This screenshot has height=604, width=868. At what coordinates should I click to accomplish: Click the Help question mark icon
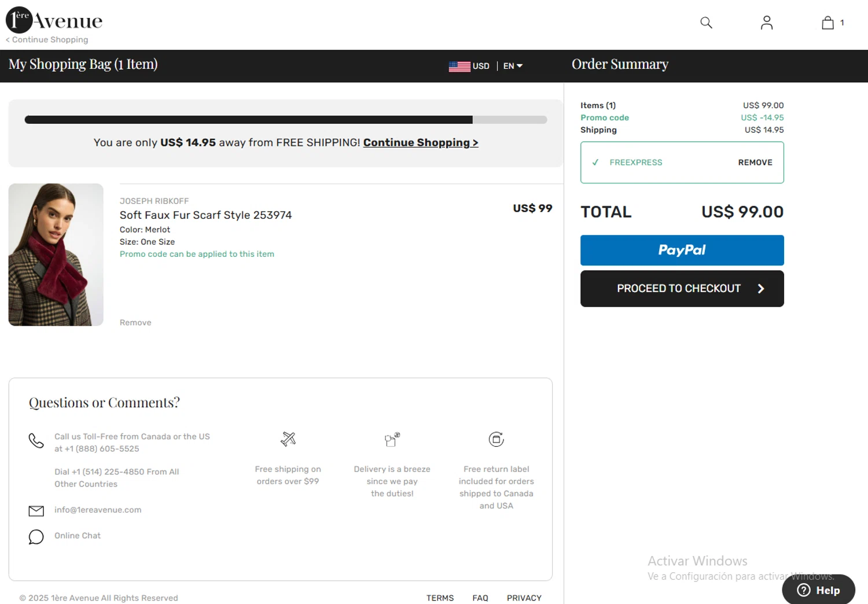(804, 590)
